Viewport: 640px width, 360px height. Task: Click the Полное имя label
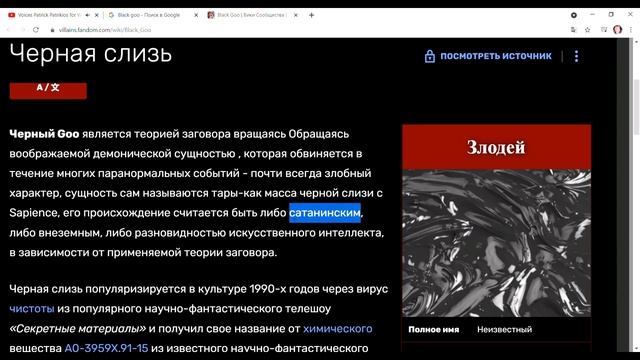(x=433, y=329)
